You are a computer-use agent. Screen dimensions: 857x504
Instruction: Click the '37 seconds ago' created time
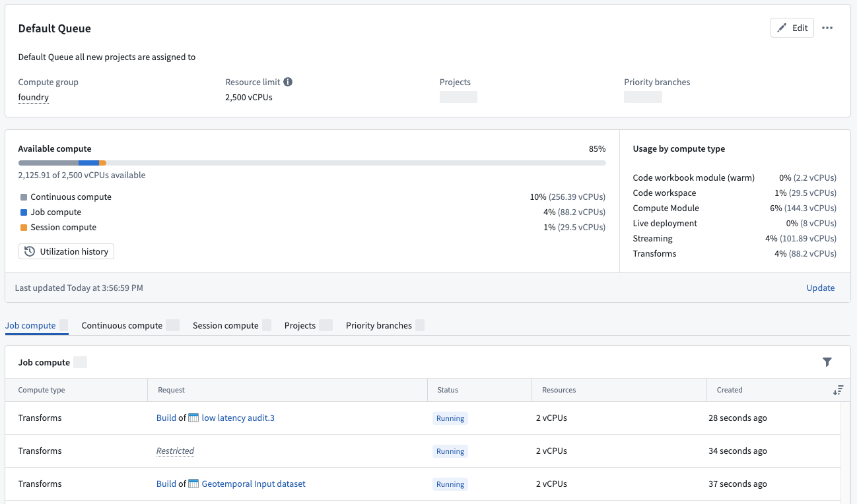[737, 484]
